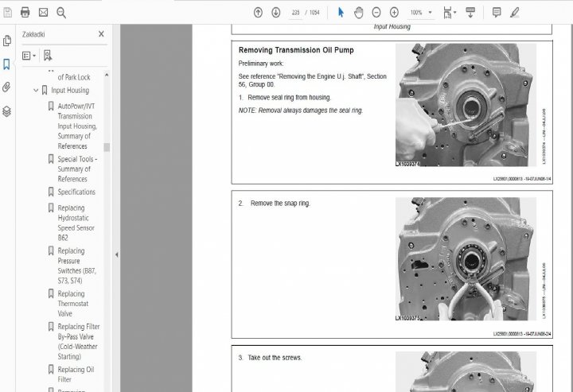Open bookmark options dropdown menu
This screenshot has height=392, width=573.
point(29,56)
